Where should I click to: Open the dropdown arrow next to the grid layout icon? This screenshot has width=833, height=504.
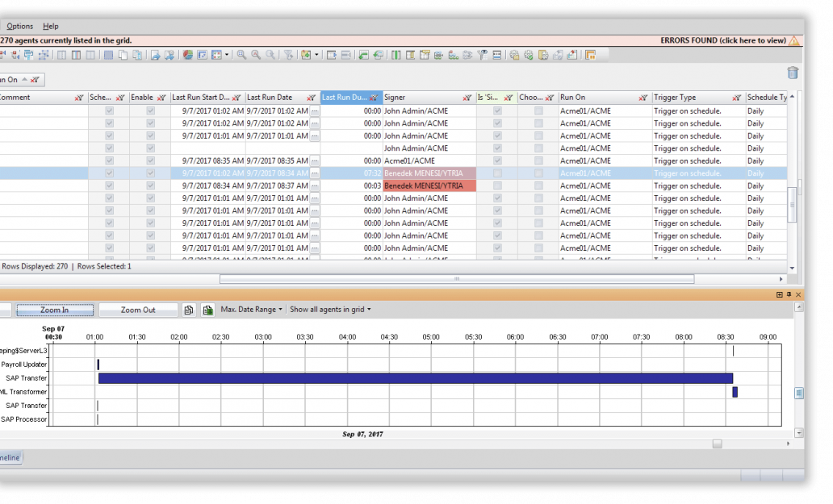[227, 55]
